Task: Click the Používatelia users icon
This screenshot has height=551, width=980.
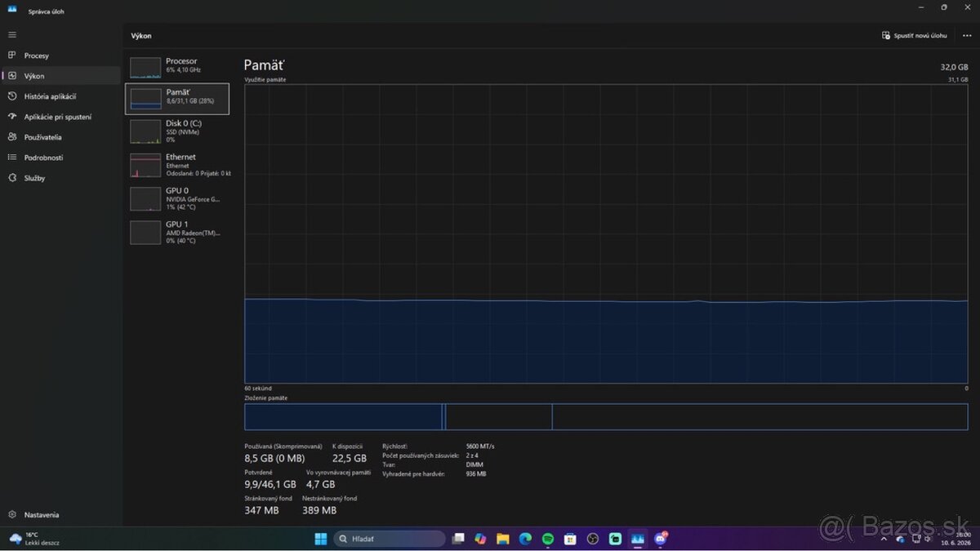Action: coord(12,137)
